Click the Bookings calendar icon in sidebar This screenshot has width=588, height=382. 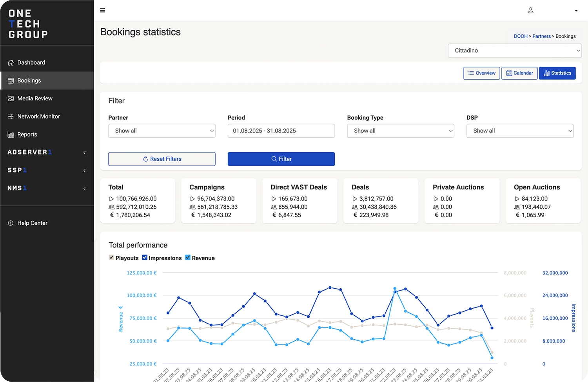11,81
